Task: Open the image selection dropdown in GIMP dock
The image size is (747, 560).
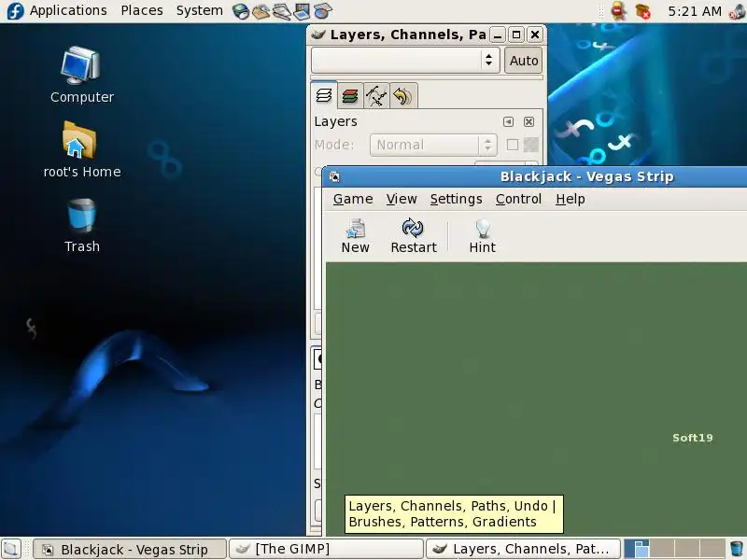Action: point(405,60)
